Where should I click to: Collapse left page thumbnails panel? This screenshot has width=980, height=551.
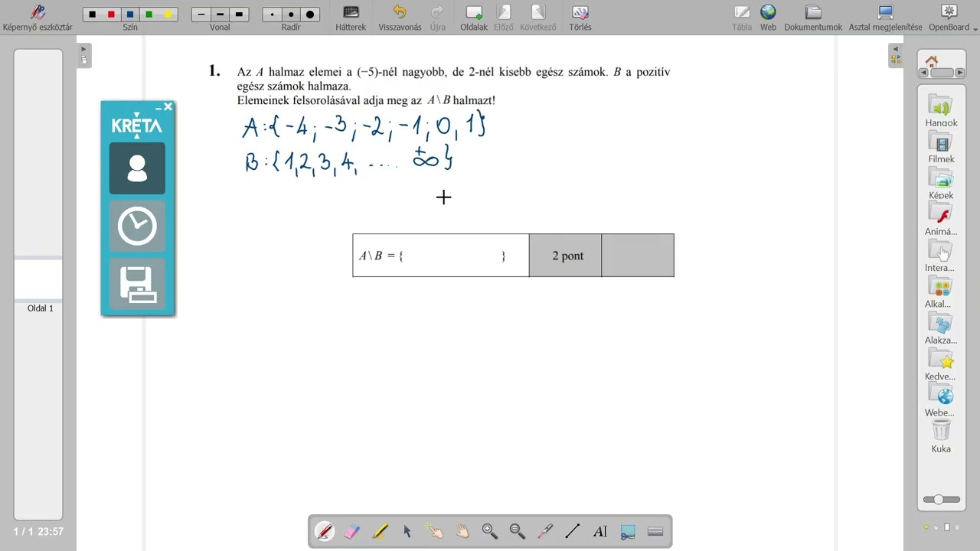click(x=84, y=55)
